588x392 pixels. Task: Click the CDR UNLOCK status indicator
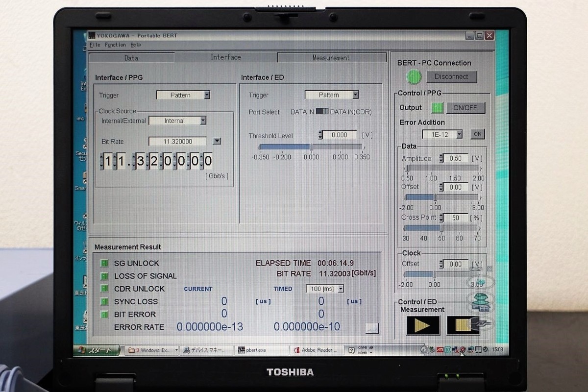tap(104, 289)
